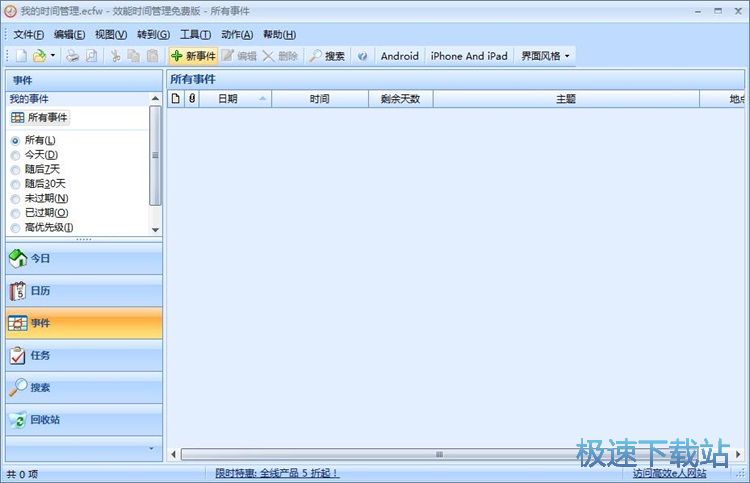Click the attachment paperclip column header
This screenshot has height=483, width=750.
(x=192, y=99)
